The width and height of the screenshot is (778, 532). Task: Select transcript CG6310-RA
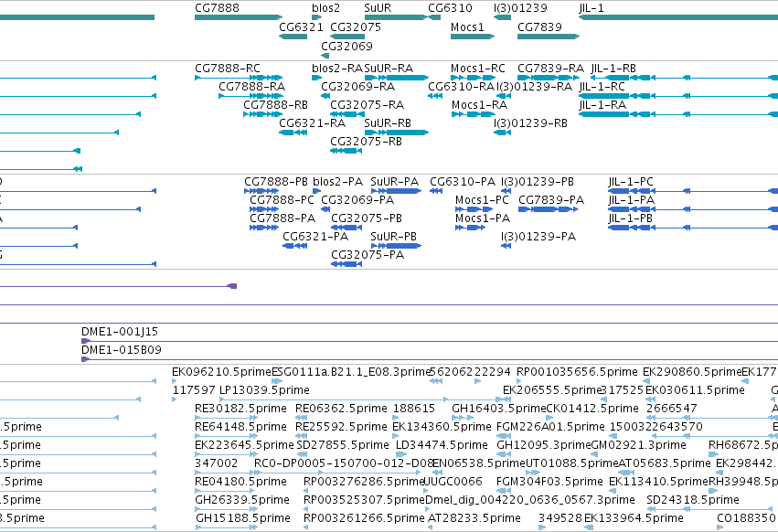pyautogui.click(x=434, y=96)
